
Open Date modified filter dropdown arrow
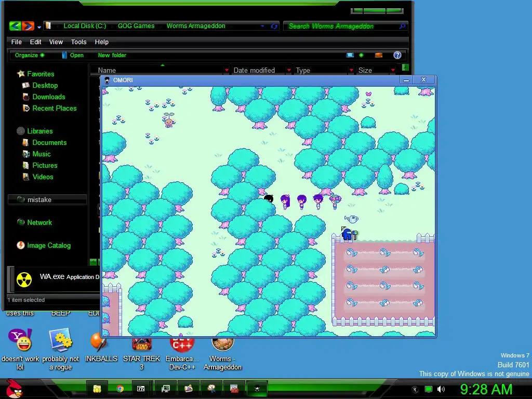coord(289,70)
